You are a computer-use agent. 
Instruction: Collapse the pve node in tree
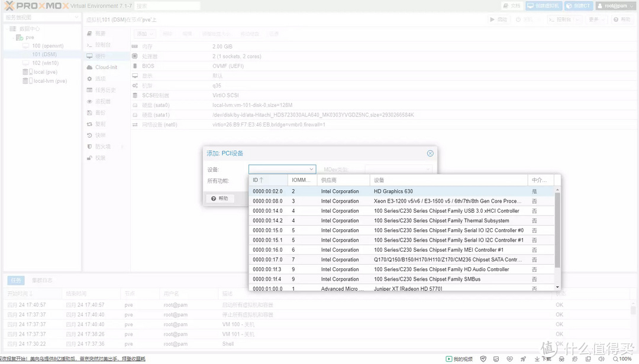coord(14,37)
